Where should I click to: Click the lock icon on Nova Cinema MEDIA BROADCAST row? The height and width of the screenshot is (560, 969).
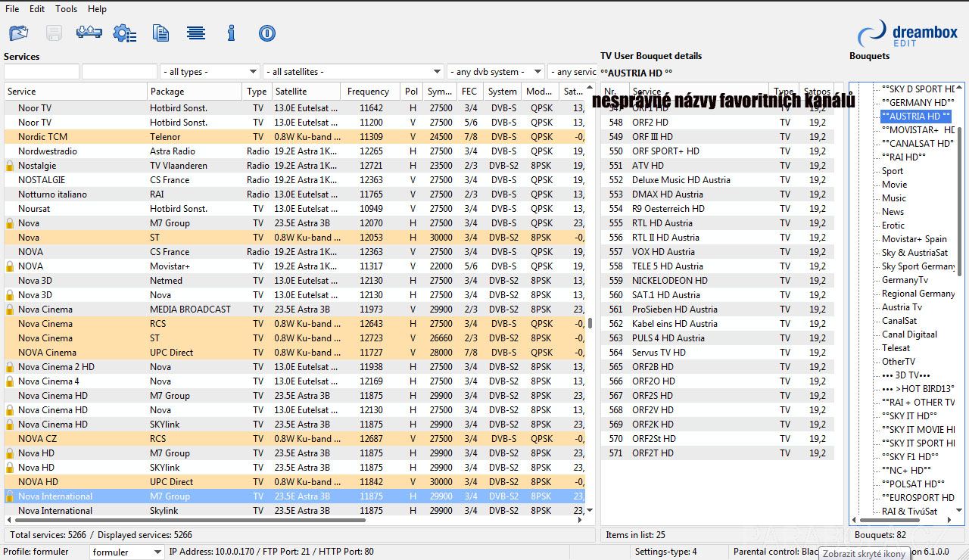(x=10, y=310)
